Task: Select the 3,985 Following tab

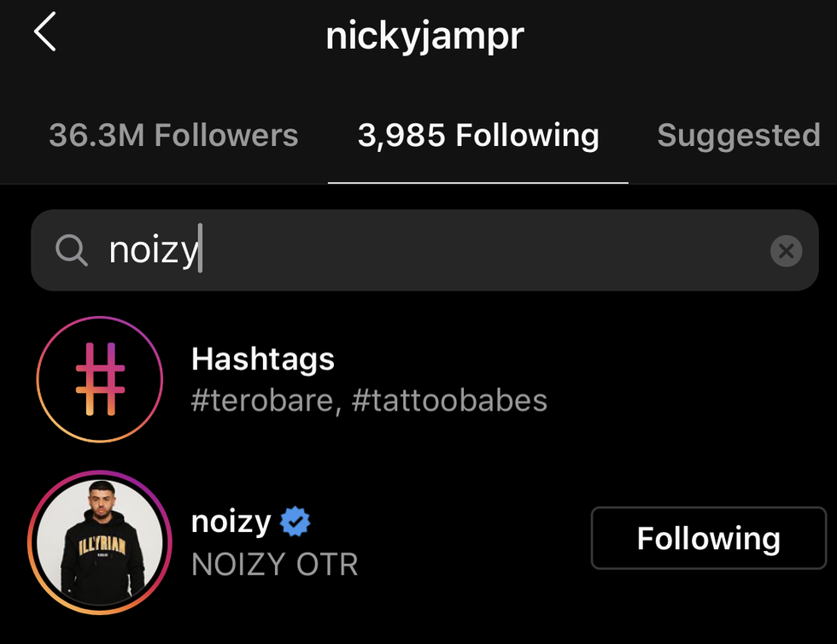Action: [x=478, y=136]
